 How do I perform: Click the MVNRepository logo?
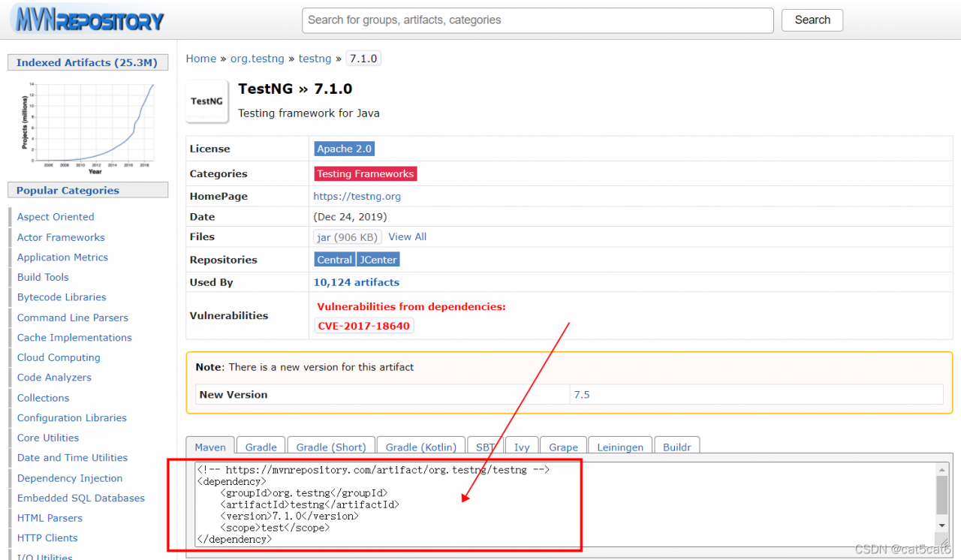(88, 20)
